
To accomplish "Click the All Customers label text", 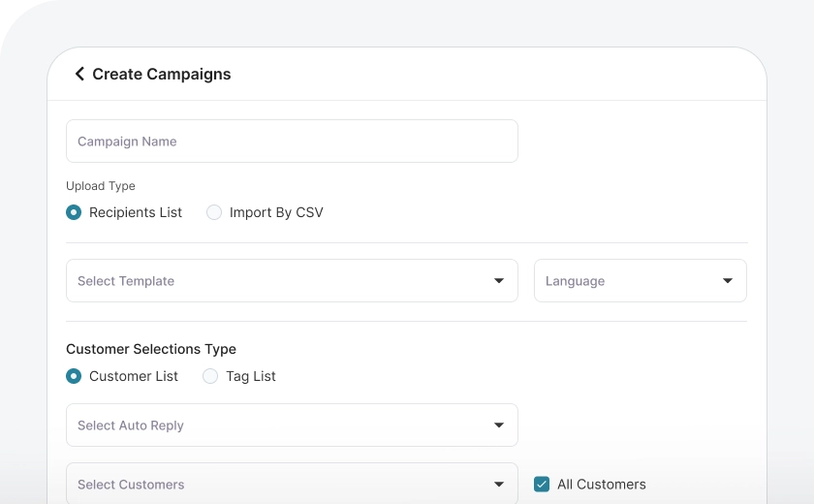I will [601, 485].
